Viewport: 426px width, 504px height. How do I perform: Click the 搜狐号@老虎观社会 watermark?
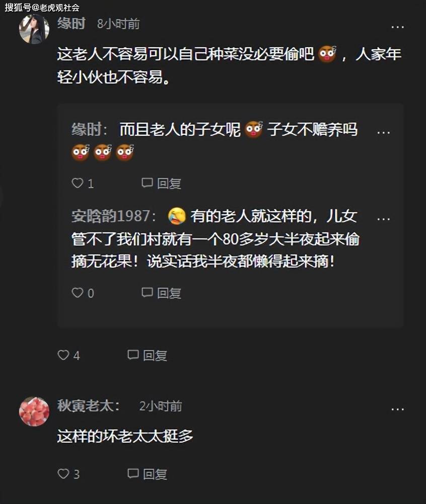pos(42,7)
